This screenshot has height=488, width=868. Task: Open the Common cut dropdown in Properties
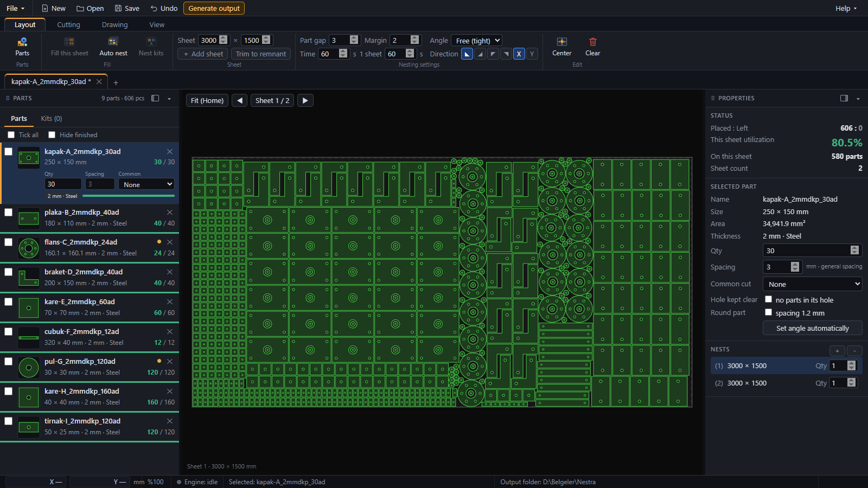point(812,284)
